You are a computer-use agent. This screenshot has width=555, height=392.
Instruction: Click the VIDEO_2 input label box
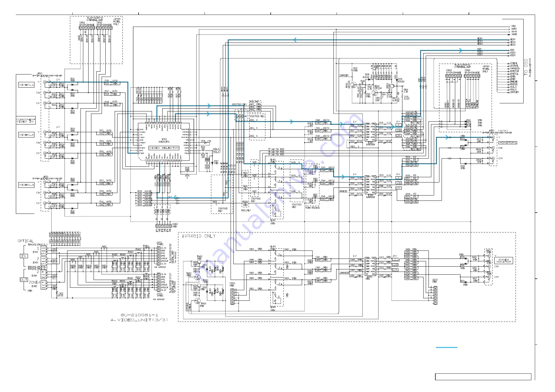coord(26,135)
